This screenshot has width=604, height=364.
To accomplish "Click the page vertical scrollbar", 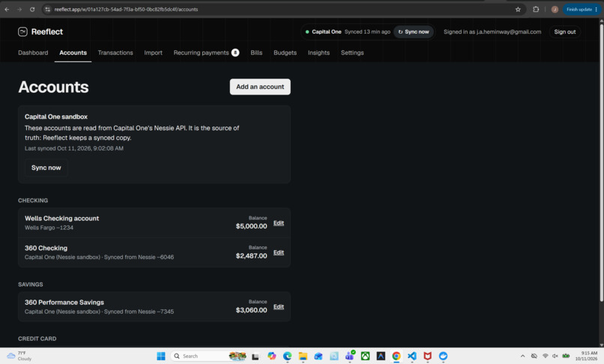I will 601,162.
